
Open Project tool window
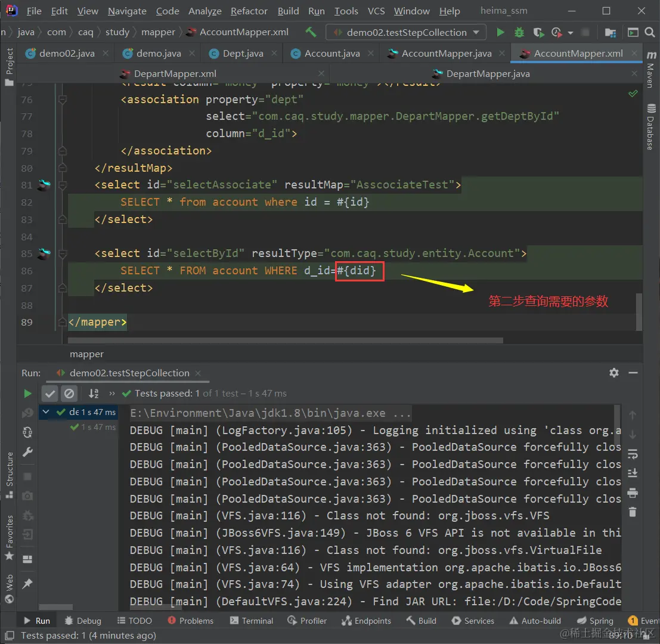click(9, 67)
